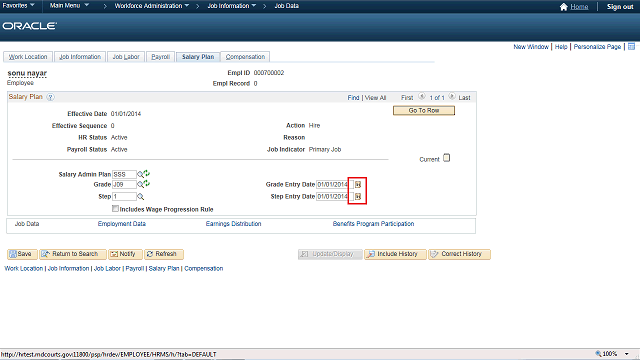Click the Job Data breadcrumb text
Image resolution: width=640 pixels, height=360 pixels.
tap(287, 6)
